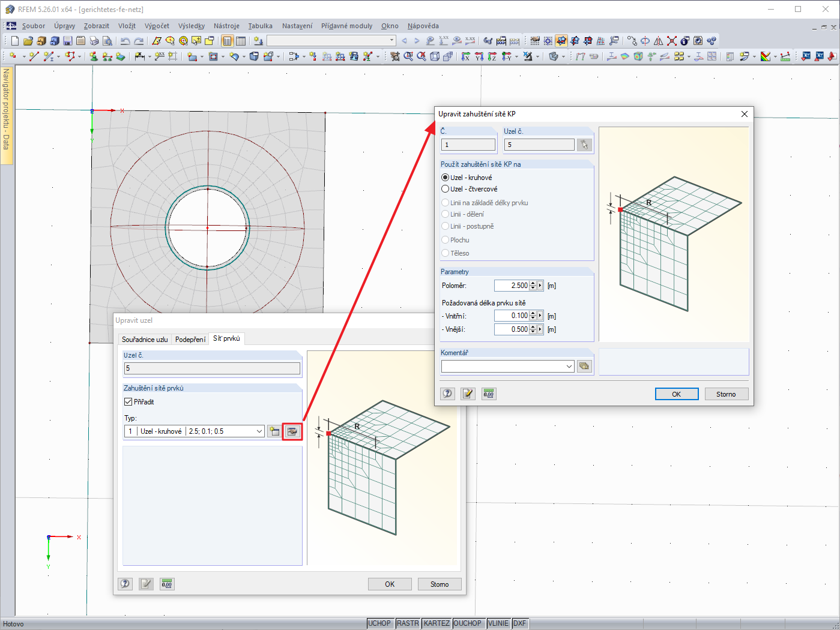Click the create new mesh refinement icon
The height and width of the screenshot is (630, 840).
(274, 431)
